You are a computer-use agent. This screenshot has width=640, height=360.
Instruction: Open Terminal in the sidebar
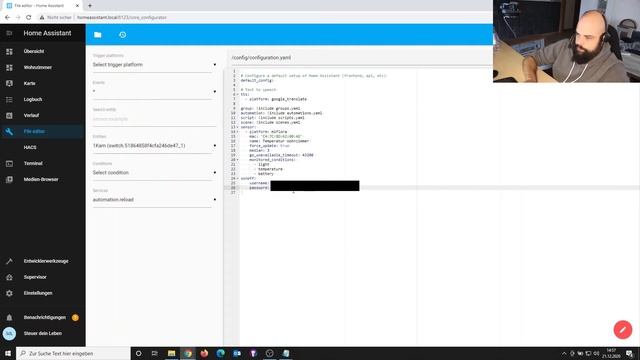pyautogui.click(x=33, y=163)
